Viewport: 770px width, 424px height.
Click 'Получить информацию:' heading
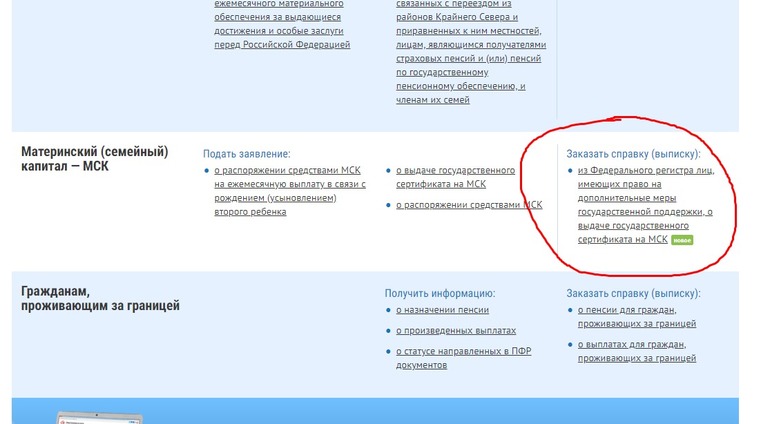click(440, 293)
